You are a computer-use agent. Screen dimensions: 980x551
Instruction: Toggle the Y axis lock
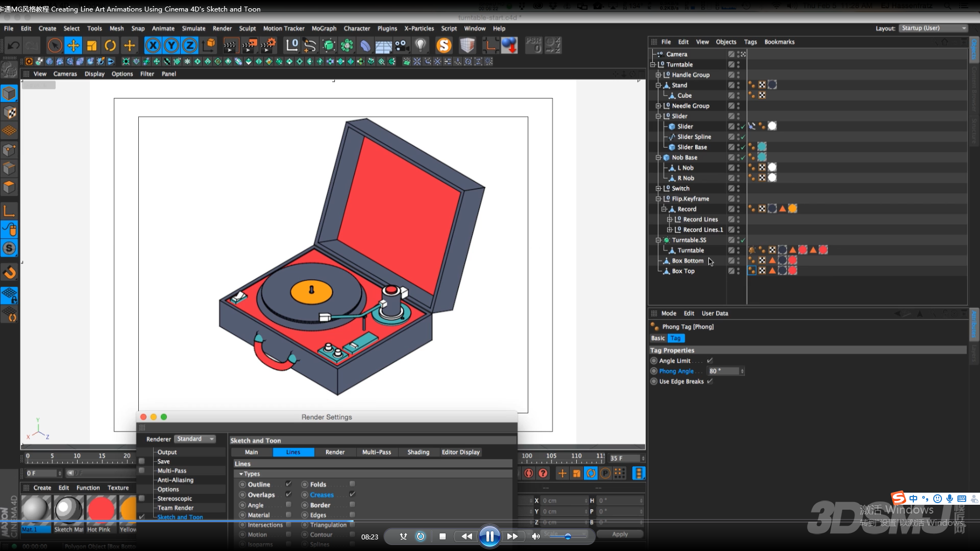171,45
